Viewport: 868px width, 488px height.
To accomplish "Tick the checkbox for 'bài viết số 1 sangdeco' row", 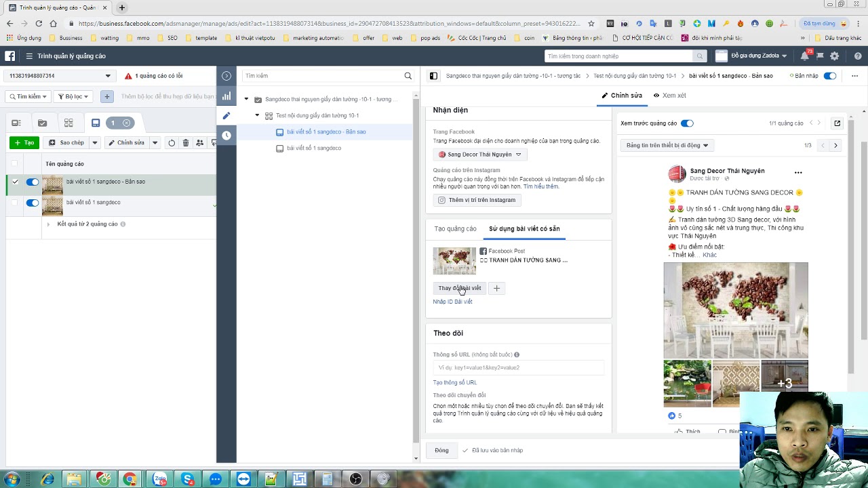I will (15, 202).
